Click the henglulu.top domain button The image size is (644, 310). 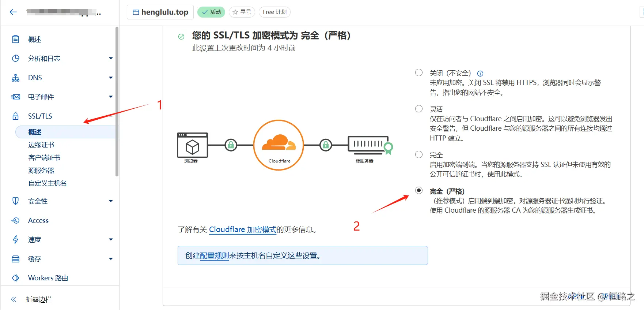point(160,12)
